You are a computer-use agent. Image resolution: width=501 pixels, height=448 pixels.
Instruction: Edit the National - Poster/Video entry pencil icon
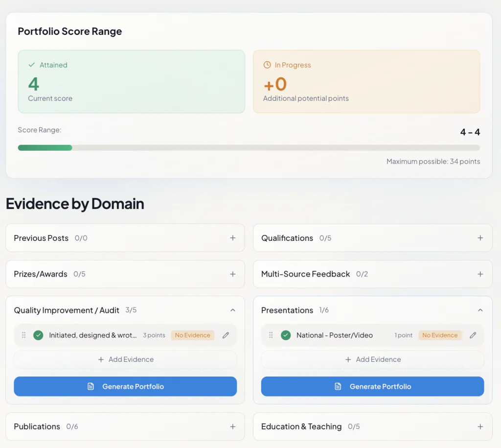pos(473,335)
